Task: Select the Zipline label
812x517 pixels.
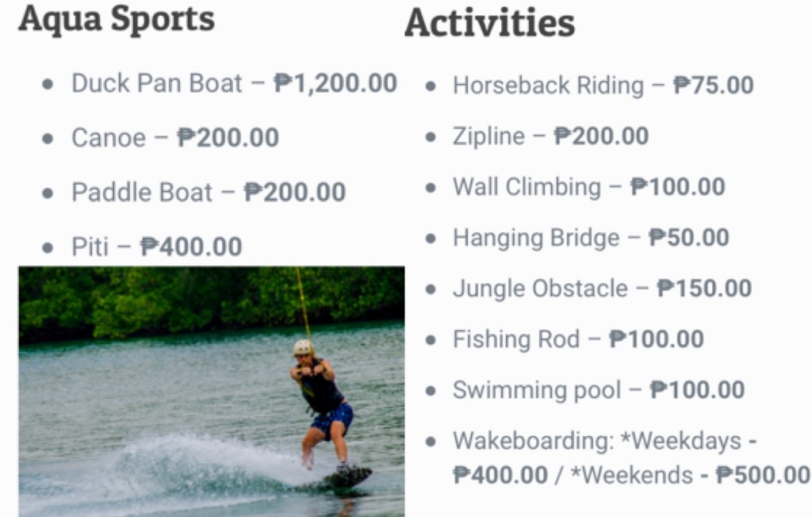Action: coord(488,136)
